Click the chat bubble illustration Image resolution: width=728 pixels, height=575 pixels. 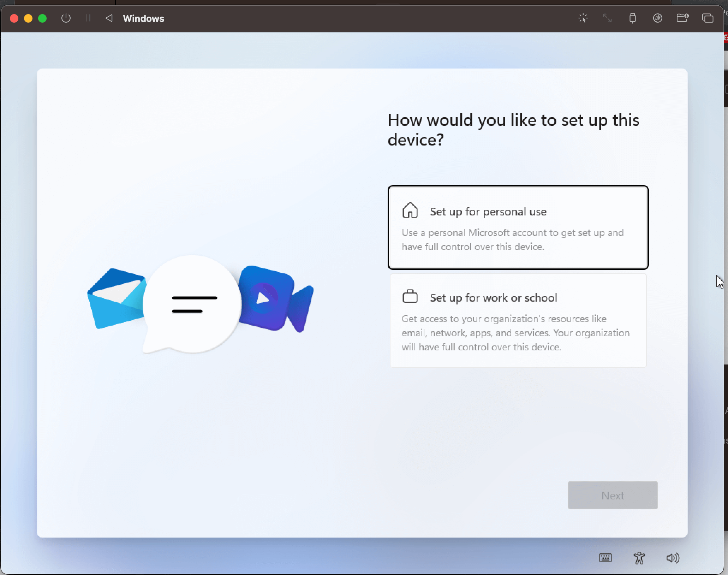(x=192, y=303)
